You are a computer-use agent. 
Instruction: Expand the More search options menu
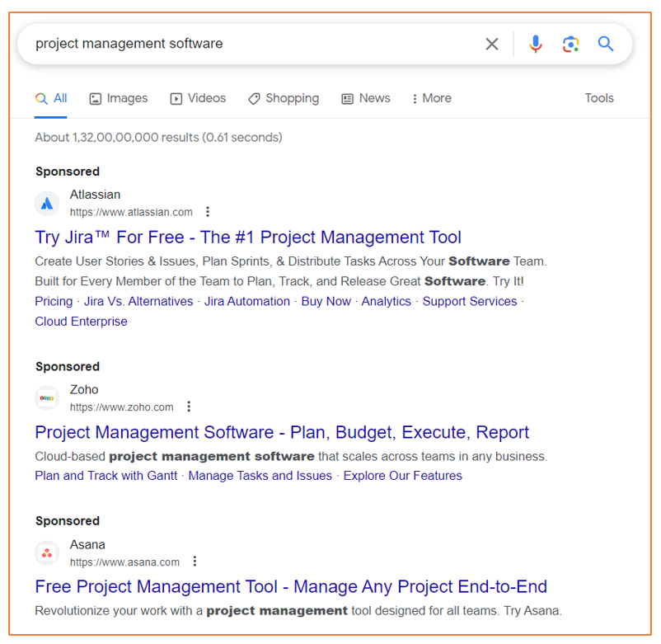tap(430, 98)
